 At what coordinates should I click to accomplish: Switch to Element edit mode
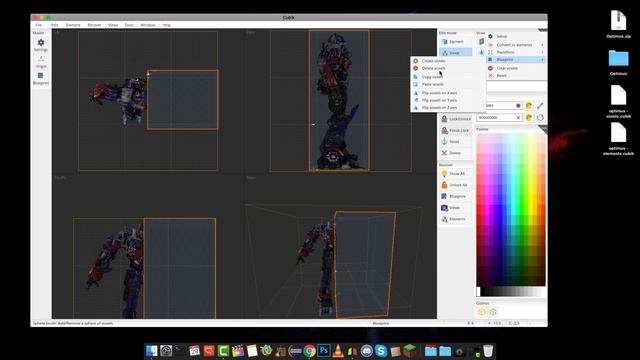tap(456, 42)
